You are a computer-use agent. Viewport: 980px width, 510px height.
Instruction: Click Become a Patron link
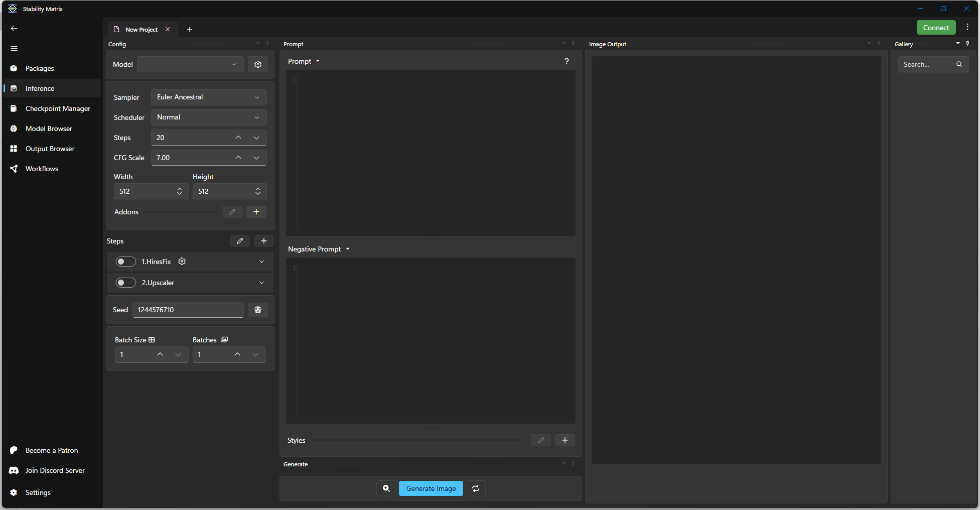click(52, 450)
